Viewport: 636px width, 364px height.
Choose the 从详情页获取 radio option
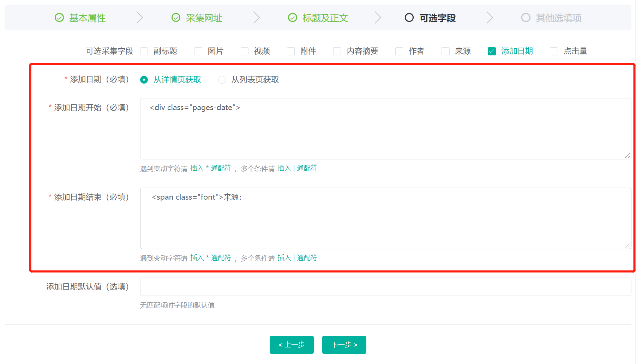[144, 80]
